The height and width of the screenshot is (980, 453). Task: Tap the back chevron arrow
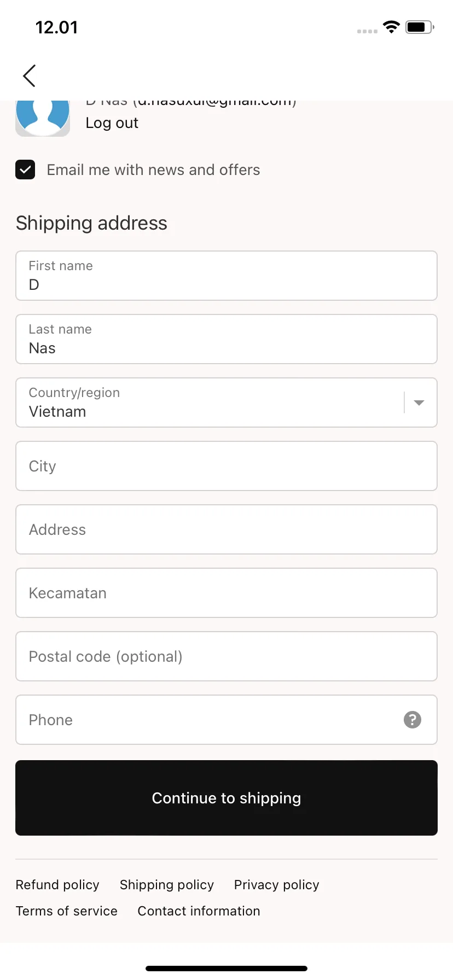tap(30, 75)
